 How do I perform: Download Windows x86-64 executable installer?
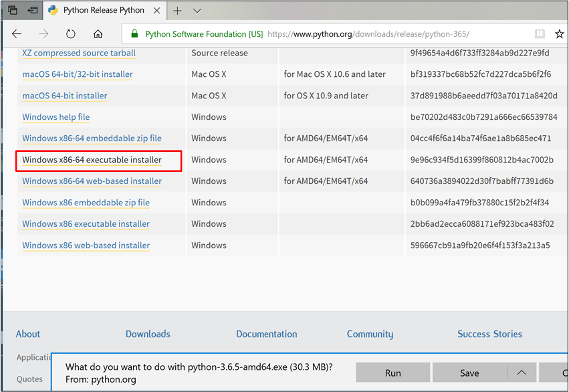[x=92, y=160]
